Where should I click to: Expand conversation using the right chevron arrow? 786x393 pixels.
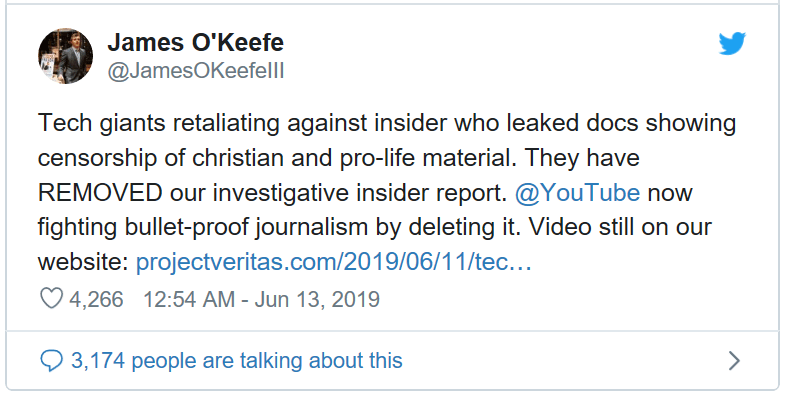[734, 360]
